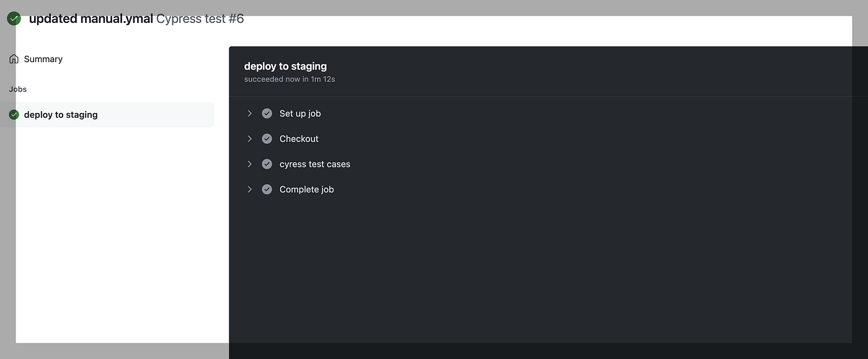Click the success icon on Set up job step
Viewport: 868px width, 359px height.
click(x=267, y=113)
